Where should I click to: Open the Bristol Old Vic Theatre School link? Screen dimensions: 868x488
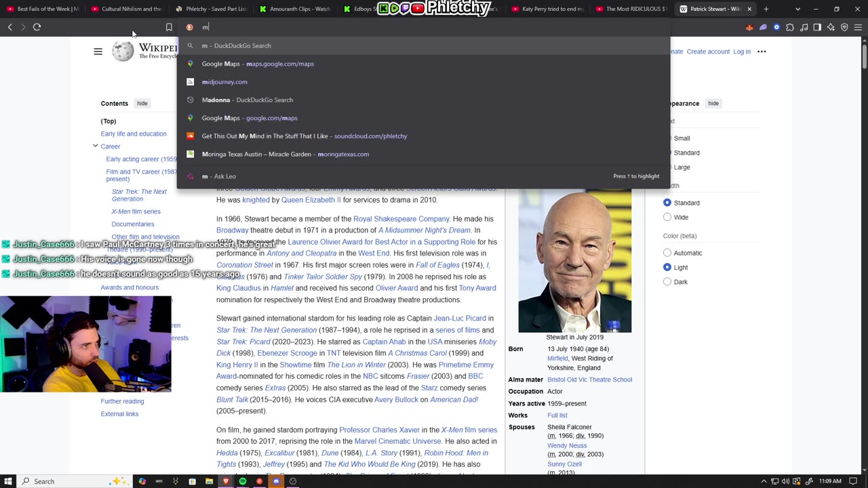(x=590, y=380)
